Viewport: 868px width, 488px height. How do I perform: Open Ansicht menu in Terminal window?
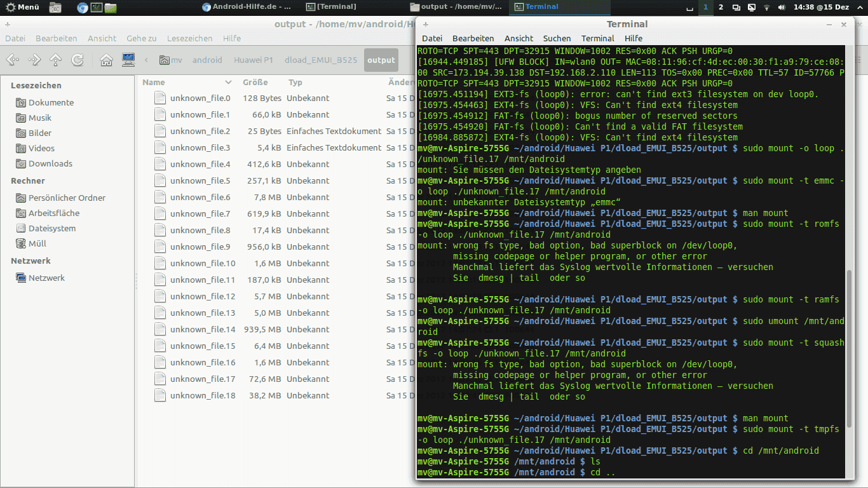pyautogui.click(x=519, y=38)
